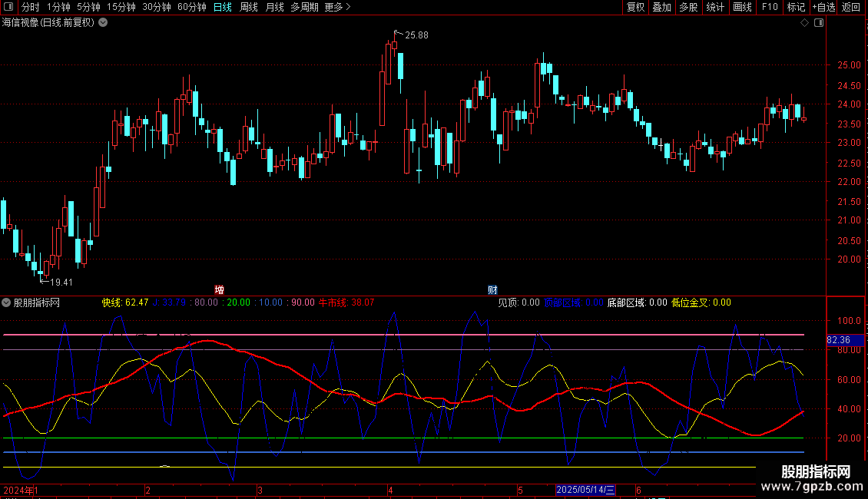Click the 返回 back button

click(851, 7)
